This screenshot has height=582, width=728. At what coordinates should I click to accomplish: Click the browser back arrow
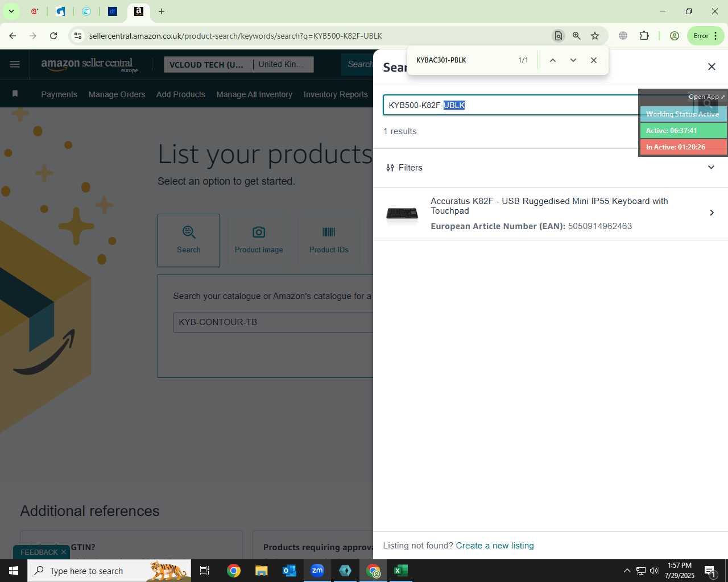(13, 36)
